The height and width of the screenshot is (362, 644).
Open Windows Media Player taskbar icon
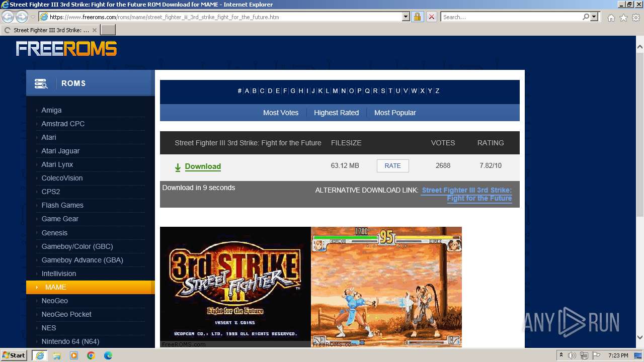point(74,355)
